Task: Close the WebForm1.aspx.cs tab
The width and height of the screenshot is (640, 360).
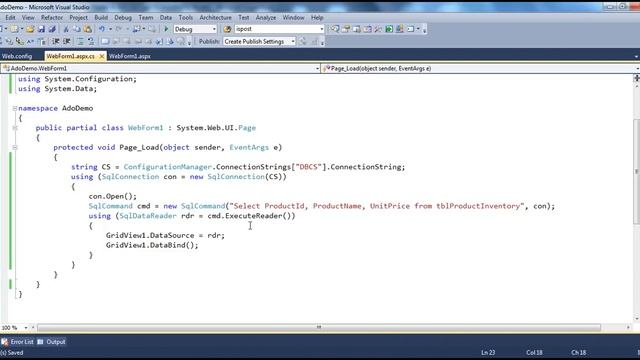Action: point(102,56)
